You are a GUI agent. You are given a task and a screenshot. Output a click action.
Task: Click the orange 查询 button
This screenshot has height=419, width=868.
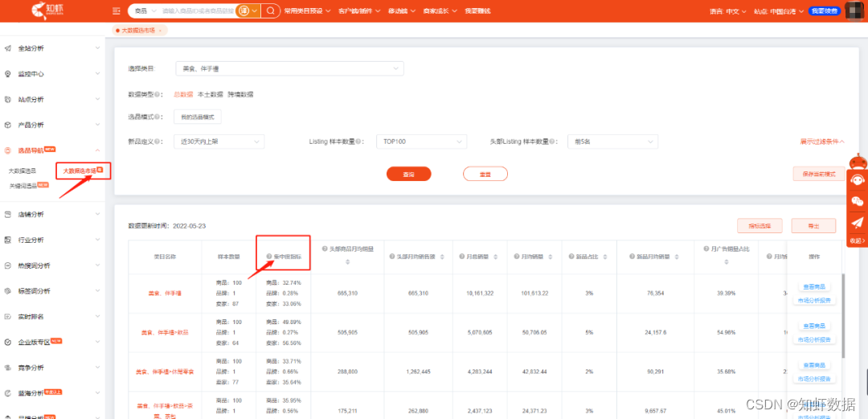408,174
